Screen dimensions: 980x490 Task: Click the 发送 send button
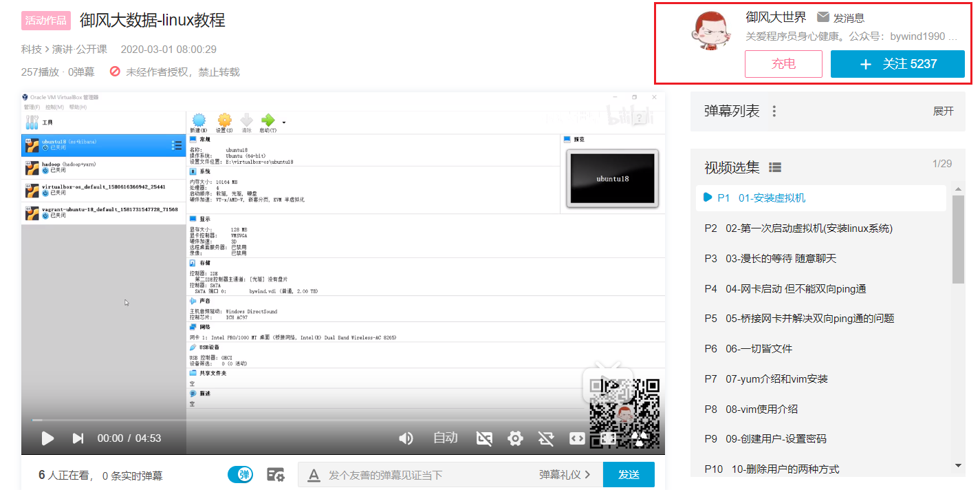pyautogui.click(x=629, y=475)
